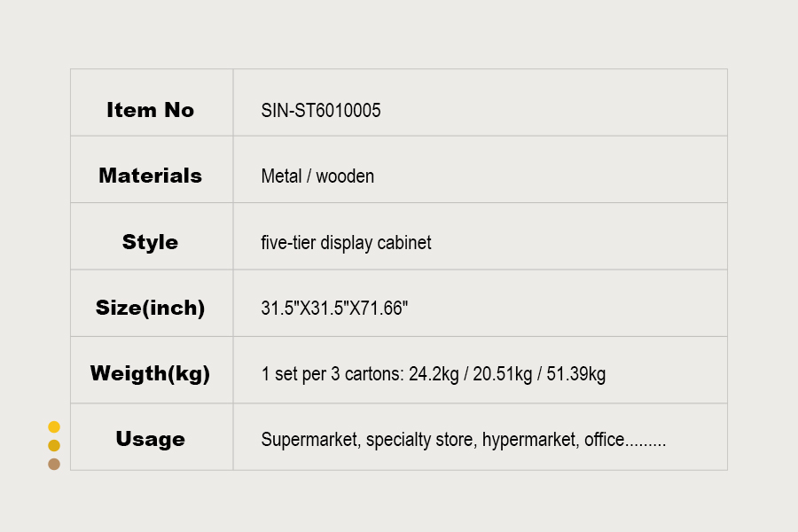Select the "Size(inch)" label cell
The height and width of the screenshot is (532, 798).
pos(151,309)
